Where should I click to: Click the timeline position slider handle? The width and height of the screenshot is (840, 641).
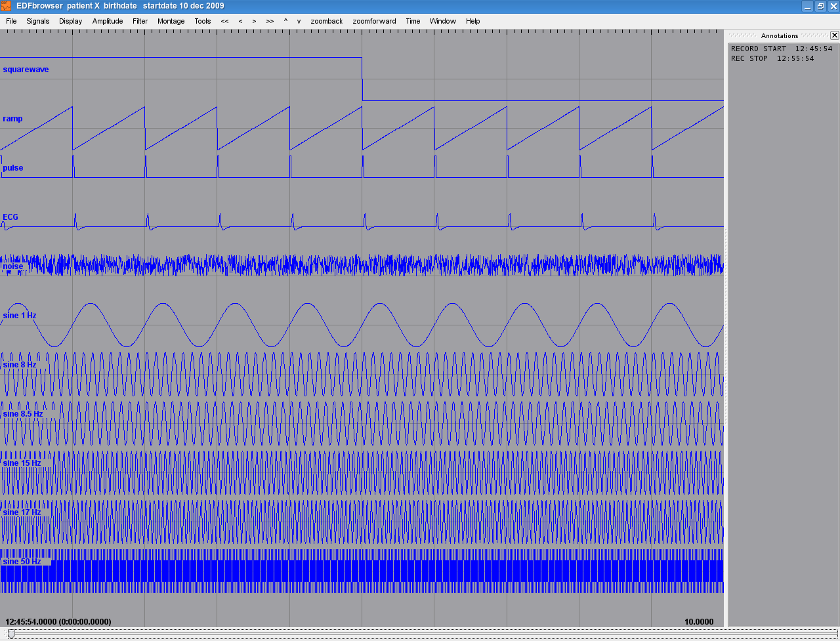[11, 633]
